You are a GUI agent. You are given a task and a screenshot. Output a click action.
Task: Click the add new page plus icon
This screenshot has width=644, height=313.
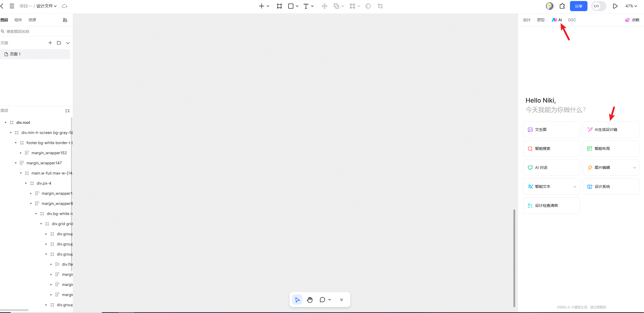(x=50, y=43)
